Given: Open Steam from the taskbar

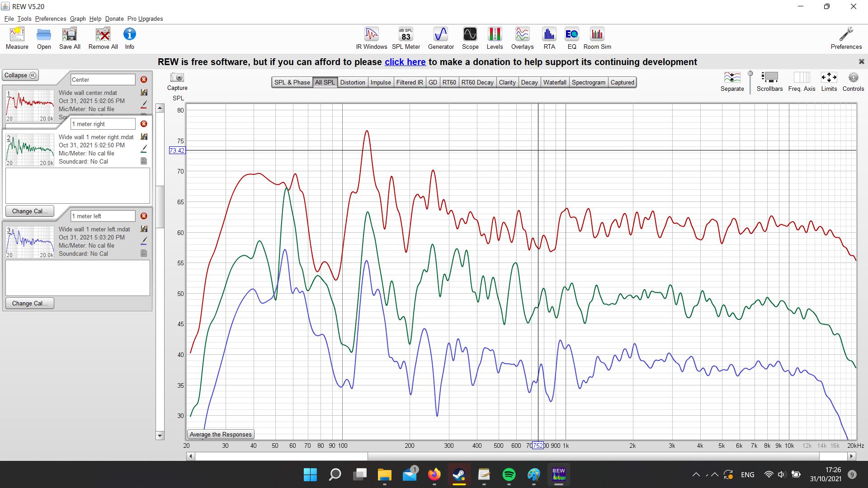Looking at the screenshot, I should coord(459,474).
